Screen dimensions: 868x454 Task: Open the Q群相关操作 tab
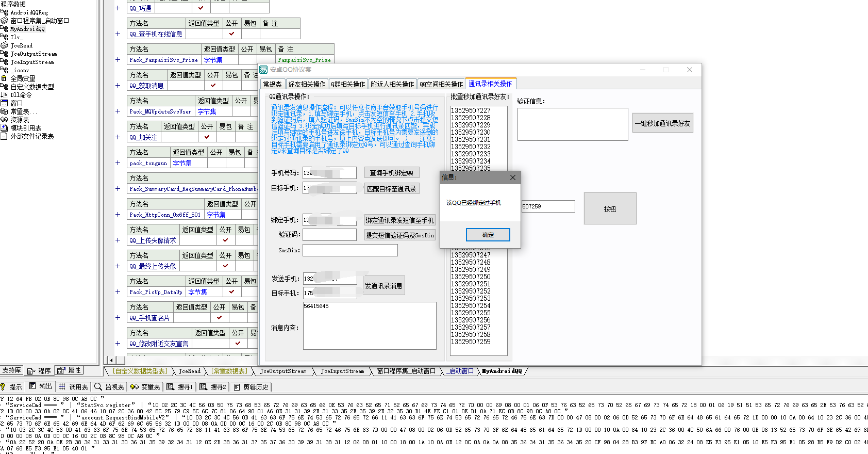(x=348, y=84)
